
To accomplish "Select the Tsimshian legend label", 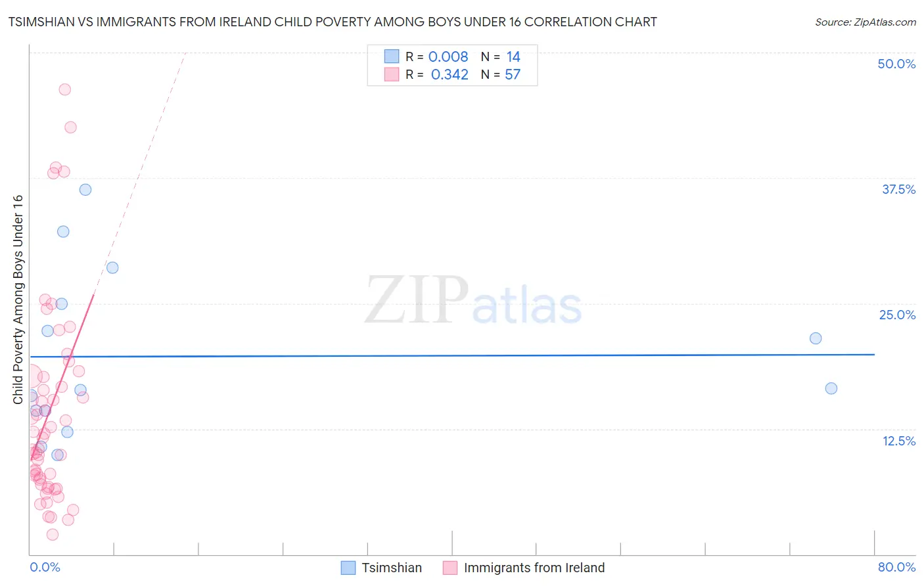I will point(392,568).
